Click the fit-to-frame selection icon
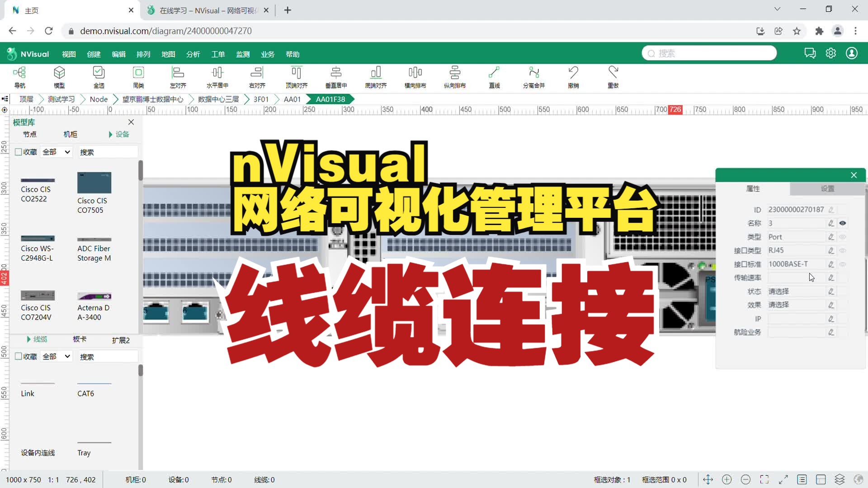This screenshot has width=868, height=488. click(x=764, y=479)
